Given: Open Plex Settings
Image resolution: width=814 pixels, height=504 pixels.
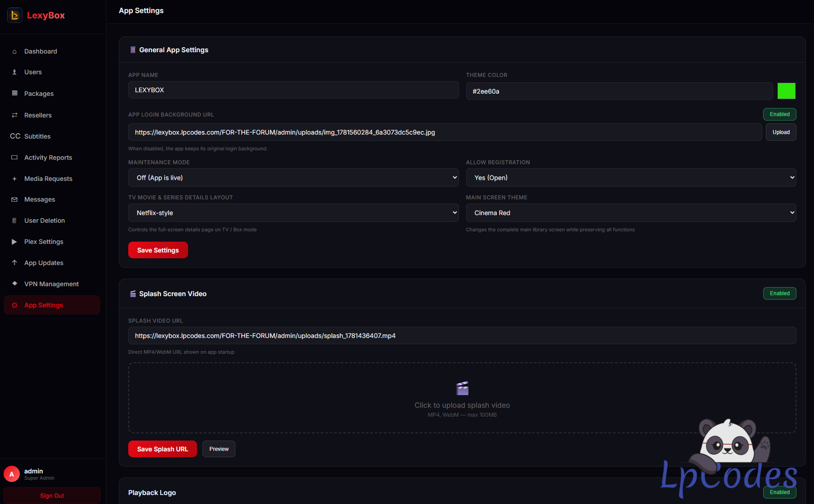Looking at the screenshot, I should coord(52,242).
